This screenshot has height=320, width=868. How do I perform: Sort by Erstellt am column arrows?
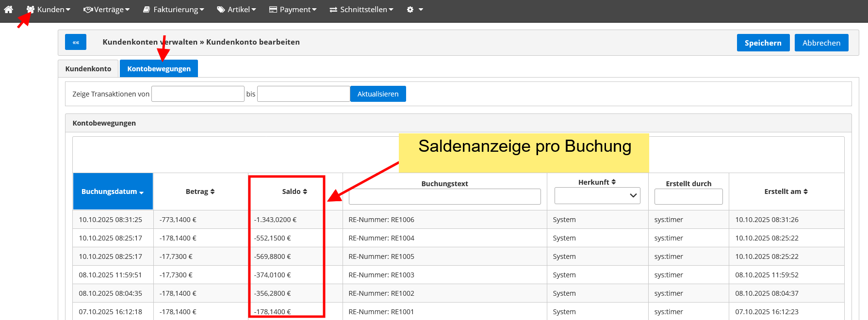point(805,192)
